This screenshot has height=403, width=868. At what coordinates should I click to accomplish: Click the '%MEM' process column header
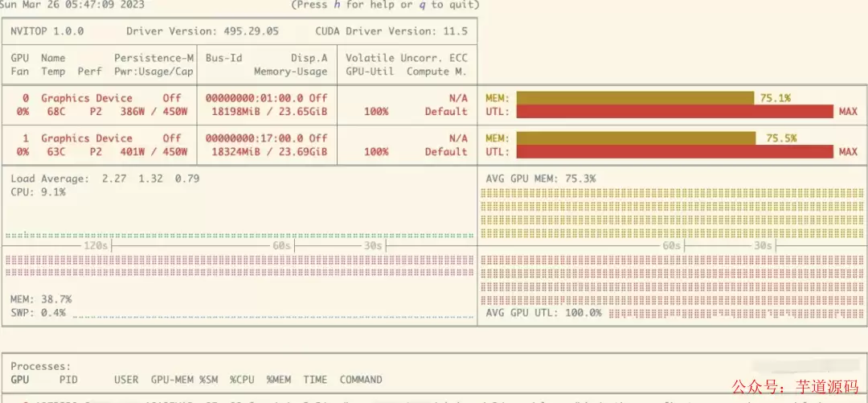point(278,380)
